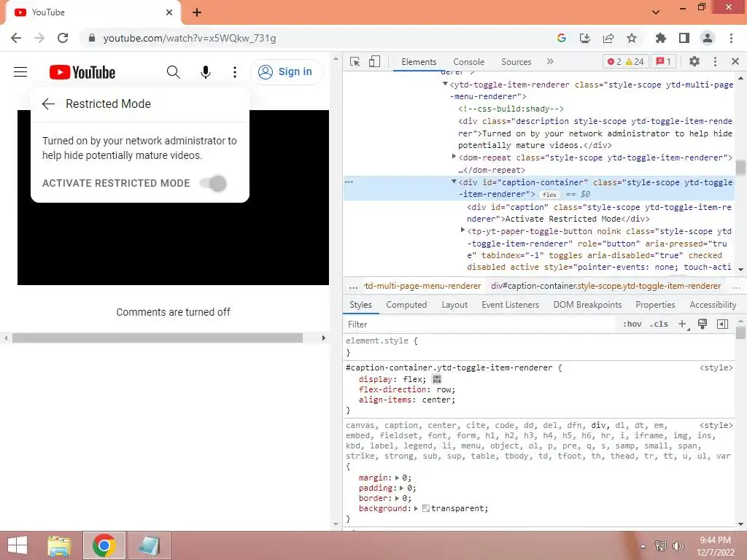Click the page horizontal scrollbar
The width and height of the screenshot is (747, 560).
158,338
